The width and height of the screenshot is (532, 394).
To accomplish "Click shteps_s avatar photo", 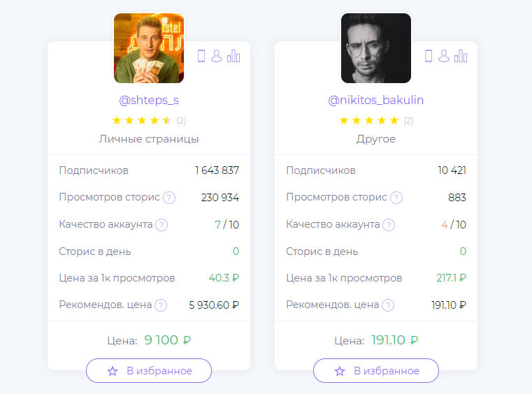I will (149, 48).
